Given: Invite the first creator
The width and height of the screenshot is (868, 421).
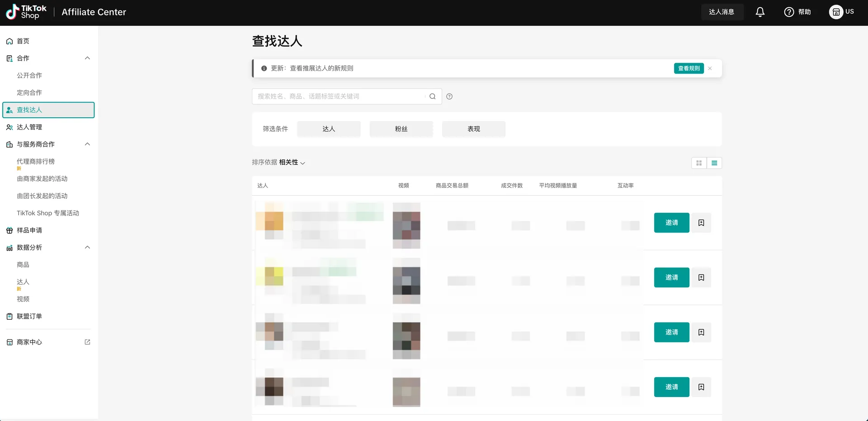Looking at the screenshot, I should tap(672, 223).
